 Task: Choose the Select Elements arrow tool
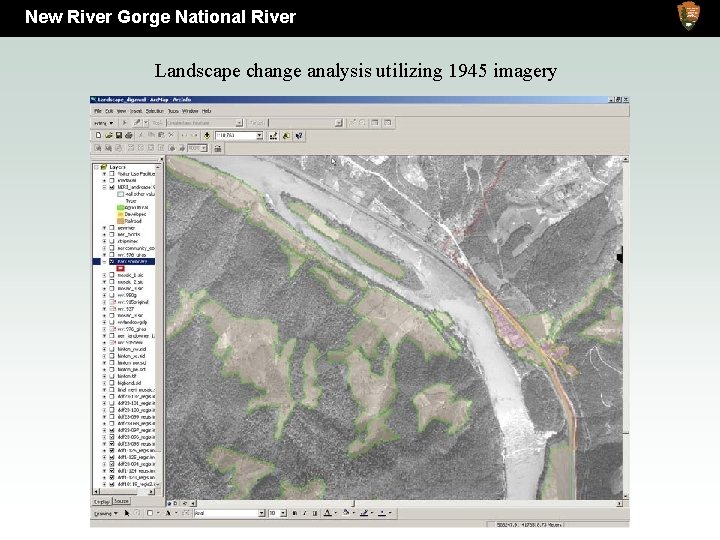(x=127, y=513)
